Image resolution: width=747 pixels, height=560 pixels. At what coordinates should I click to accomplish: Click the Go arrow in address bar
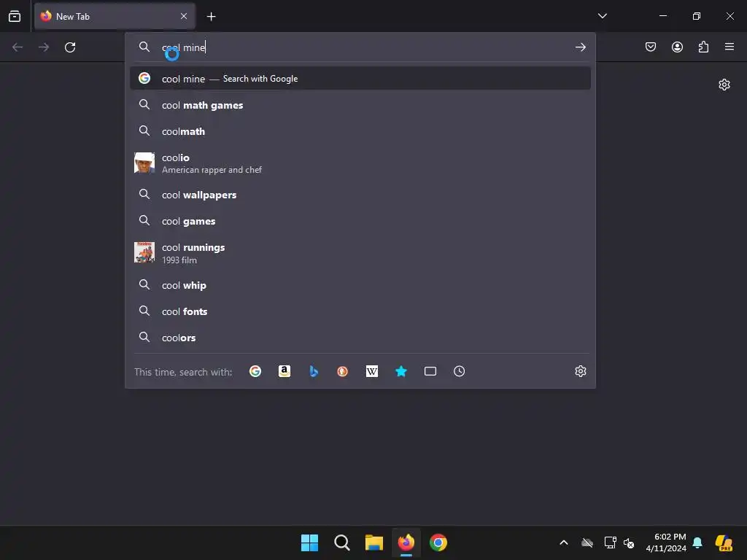(580, 47)
